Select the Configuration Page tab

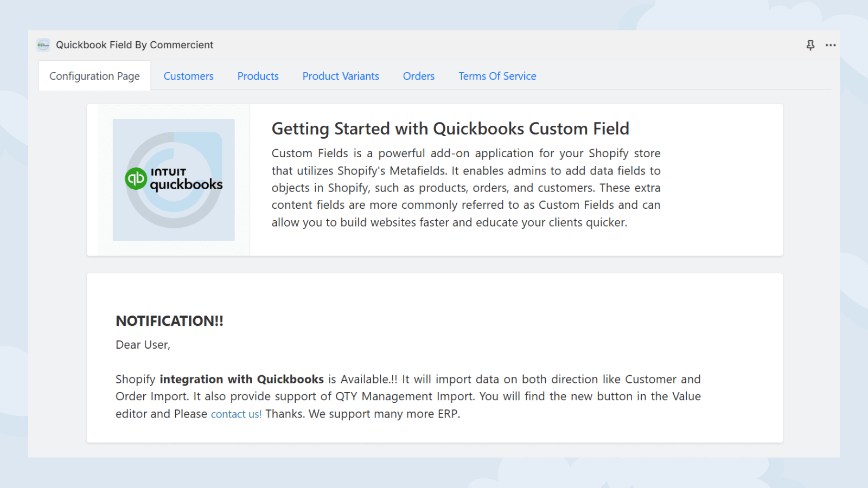point(94,76)
